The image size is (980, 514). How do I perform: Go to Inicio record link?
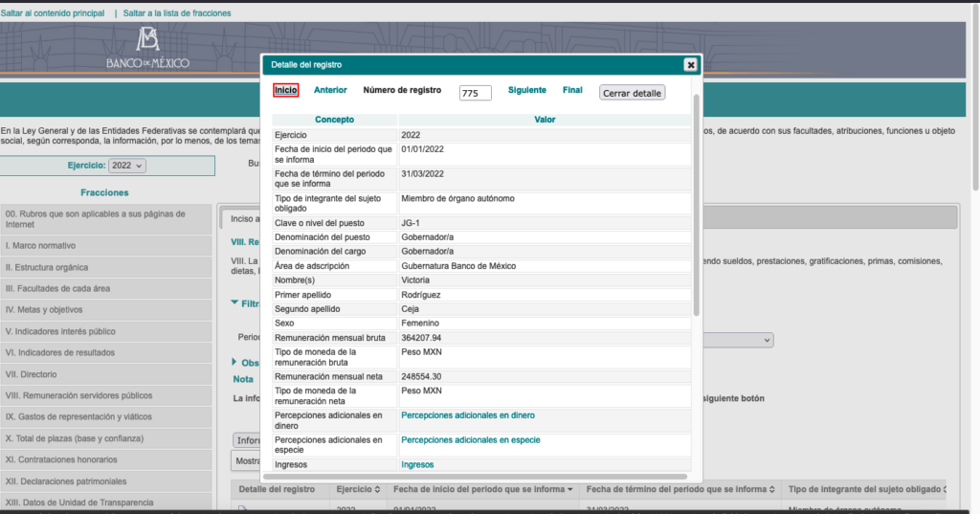coord(285,90)
